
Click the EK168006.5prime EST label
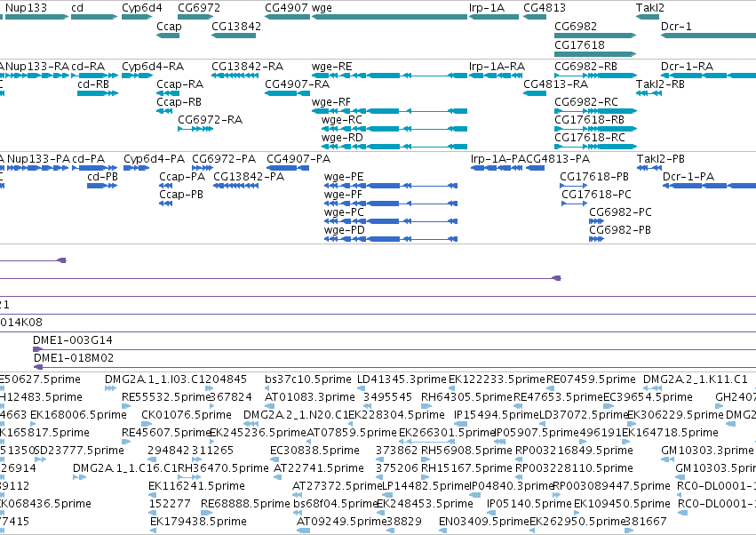click(78, 415)
